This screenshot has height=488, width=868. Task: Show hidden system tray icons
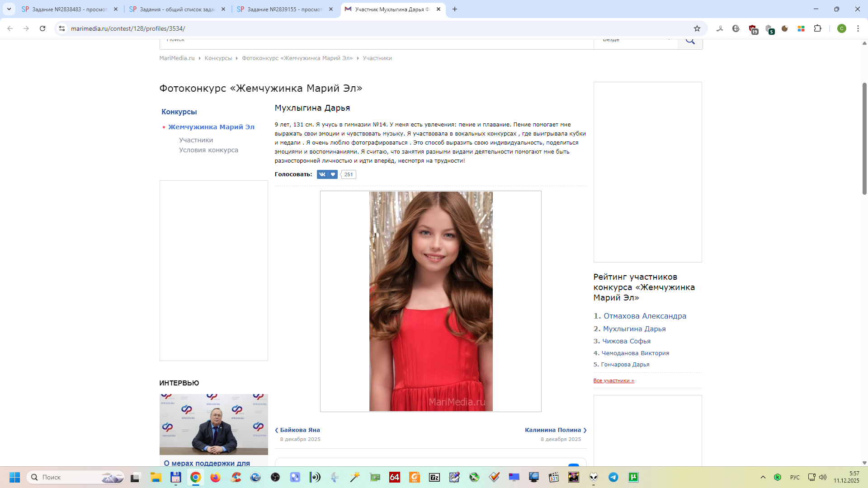(x=763, y=477)
